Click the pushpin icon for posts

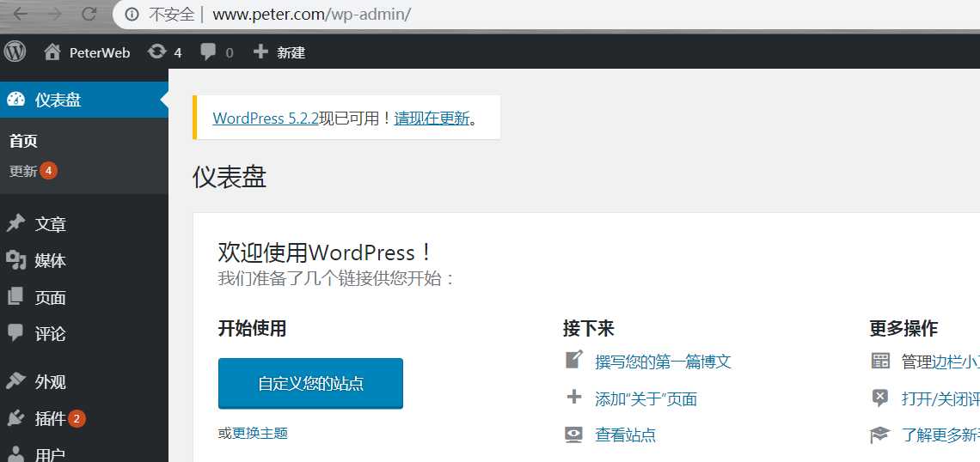(x=15, y=223)
